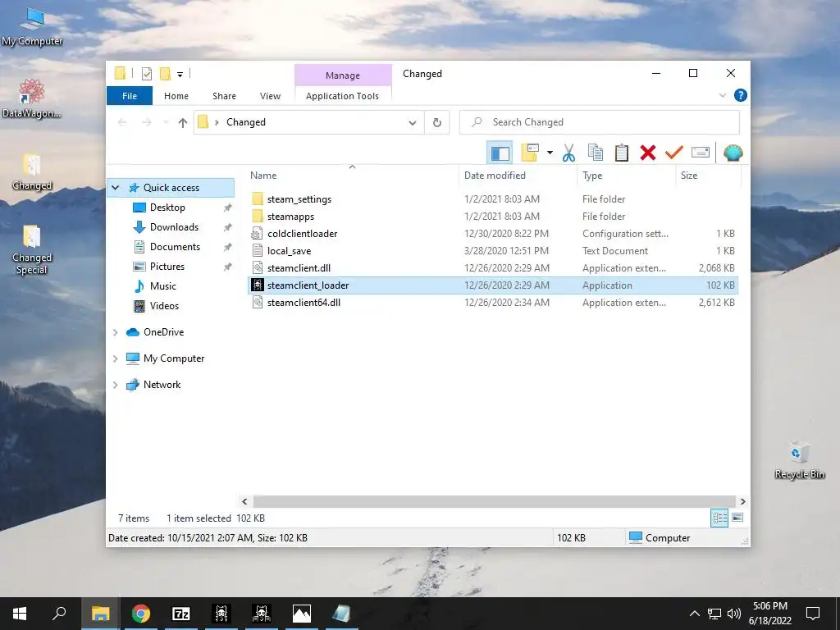Select the Recycle Bin desktop icon
840x630 pixels.
tap(799, 460)
